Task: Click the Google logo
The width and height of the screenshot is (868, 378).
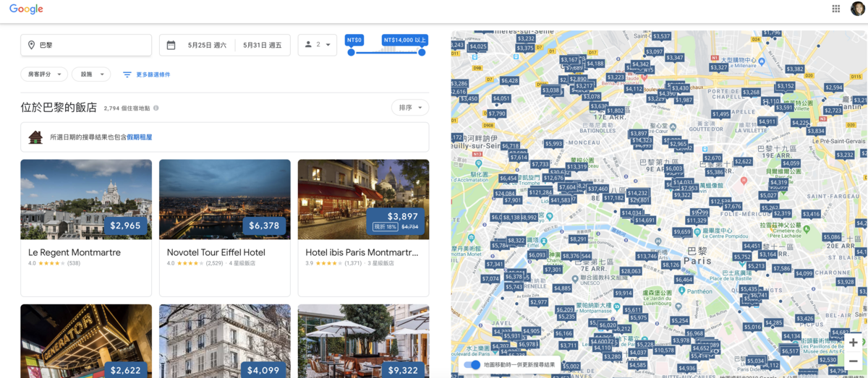Action: tap(26, 9)
